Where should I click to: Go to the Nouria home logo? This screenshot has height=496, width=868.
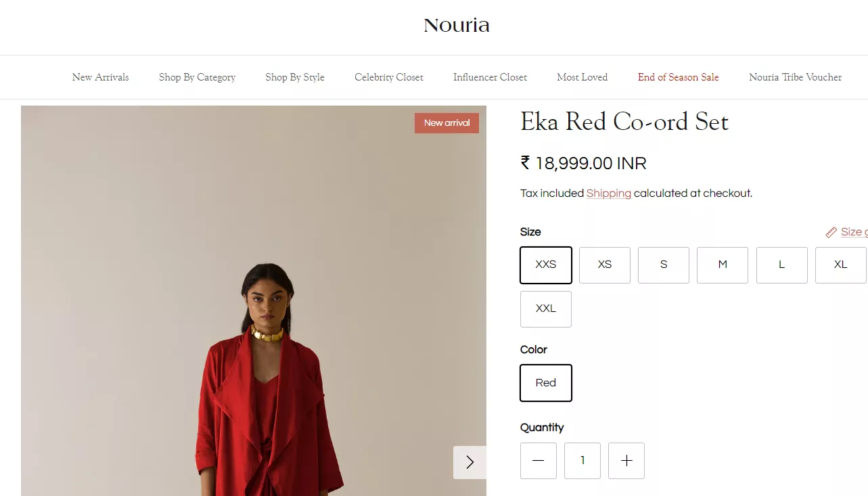pos(457,26)
